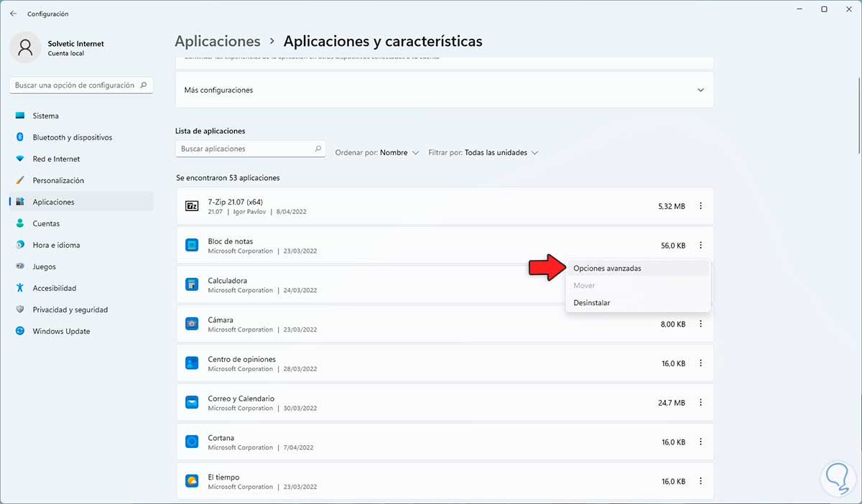This screenshot has height=504, width=862.
Task: Expand the Más configuraciones section
Action: [x=445, y=90]
